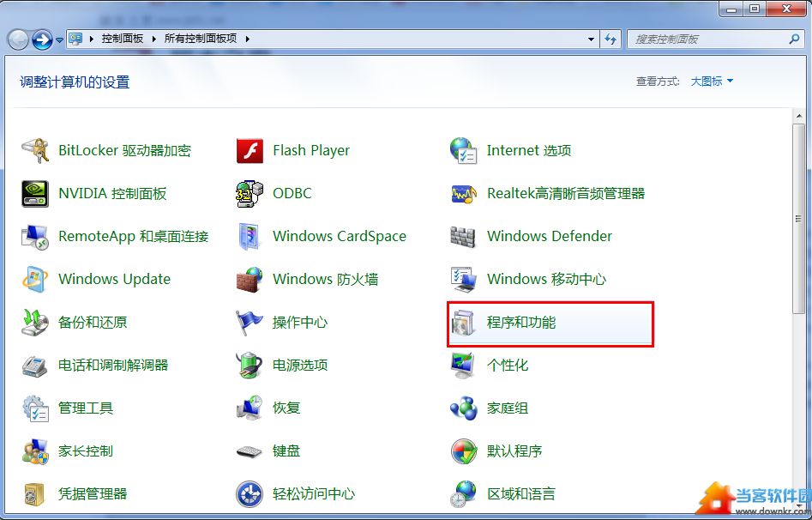Click the computer icon in address bar
Image resolution: width=812 pixels, height=520 pixels.
point(76,39)
